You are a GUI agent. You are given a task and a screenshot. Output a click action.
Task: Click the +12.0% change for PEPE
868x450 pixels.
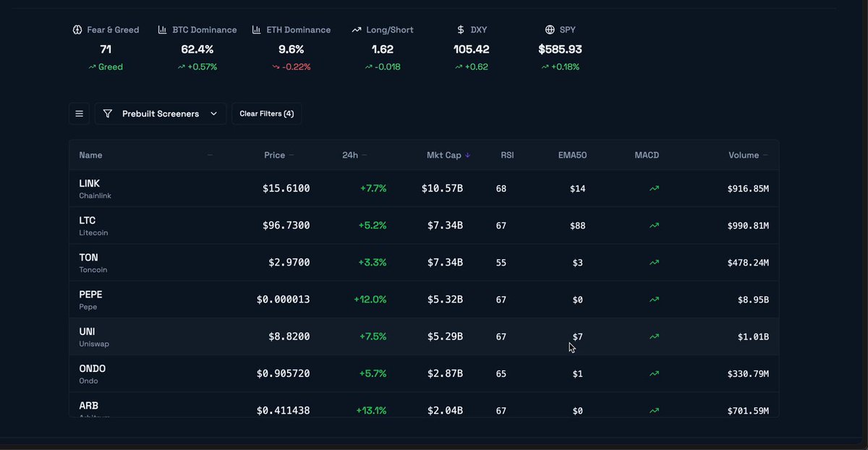pyautogui.click(x=370, y=300)
